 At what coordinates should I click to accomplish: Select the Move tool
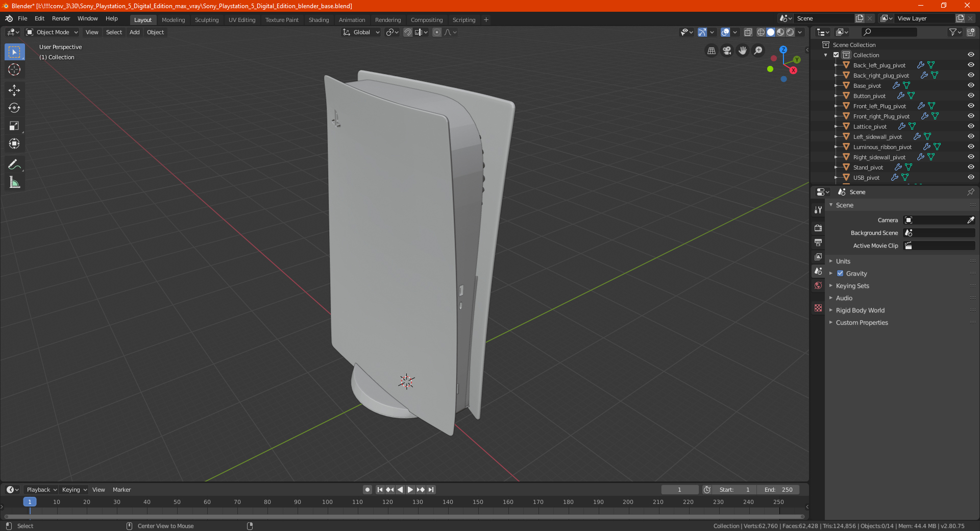click(x=14, y=90)
